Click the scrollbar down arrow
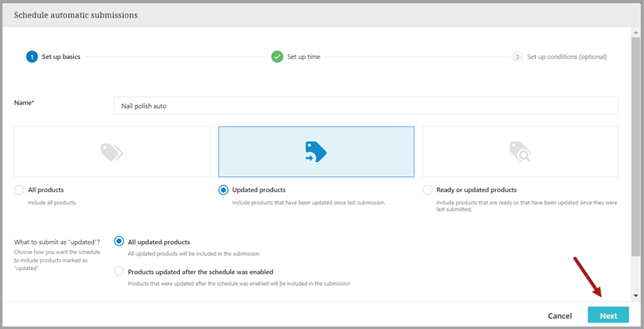The height and width of the screenshot is (329, 644). [x=637, y=296]
